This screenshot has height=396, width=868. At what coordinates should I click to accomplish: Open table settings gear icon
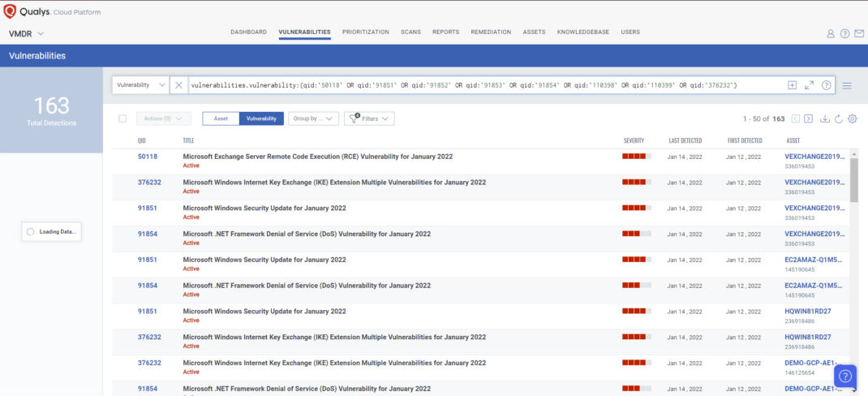click(853, 118)
